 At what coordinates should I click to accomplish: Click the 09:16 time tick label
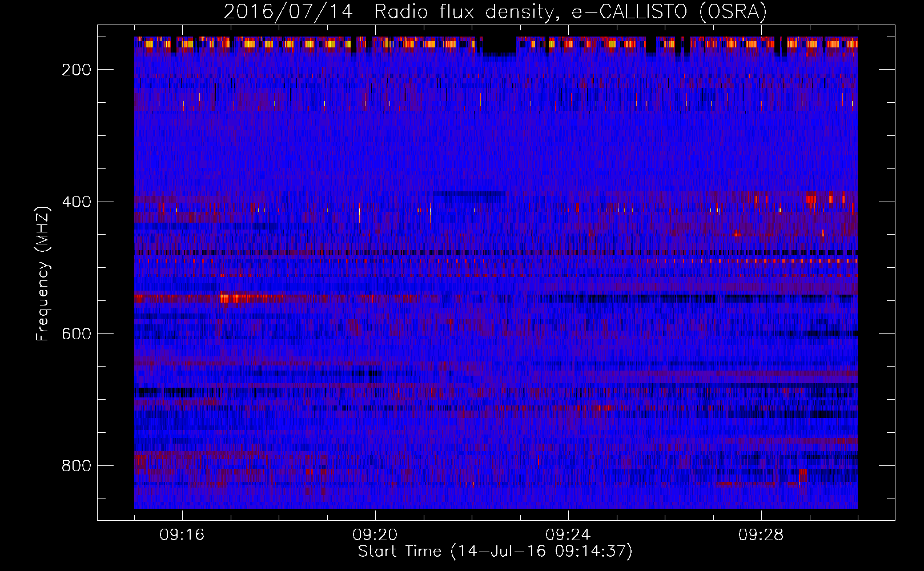tap(182, 535)
